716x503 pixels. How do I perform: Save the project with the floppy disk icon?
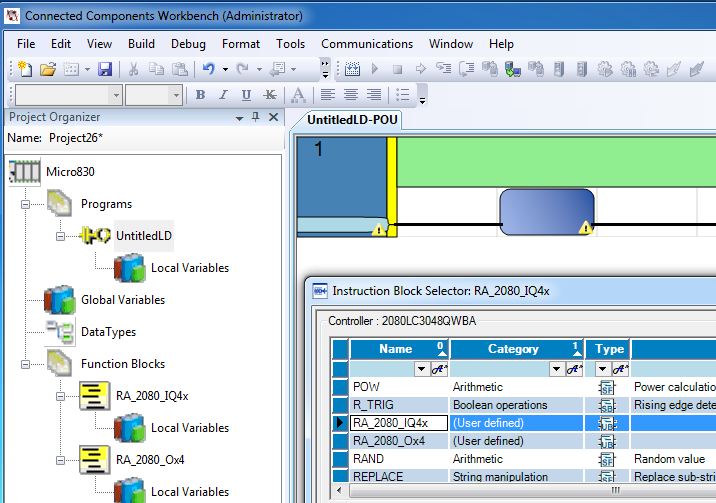pyautogui.click(x=104, y=69)
